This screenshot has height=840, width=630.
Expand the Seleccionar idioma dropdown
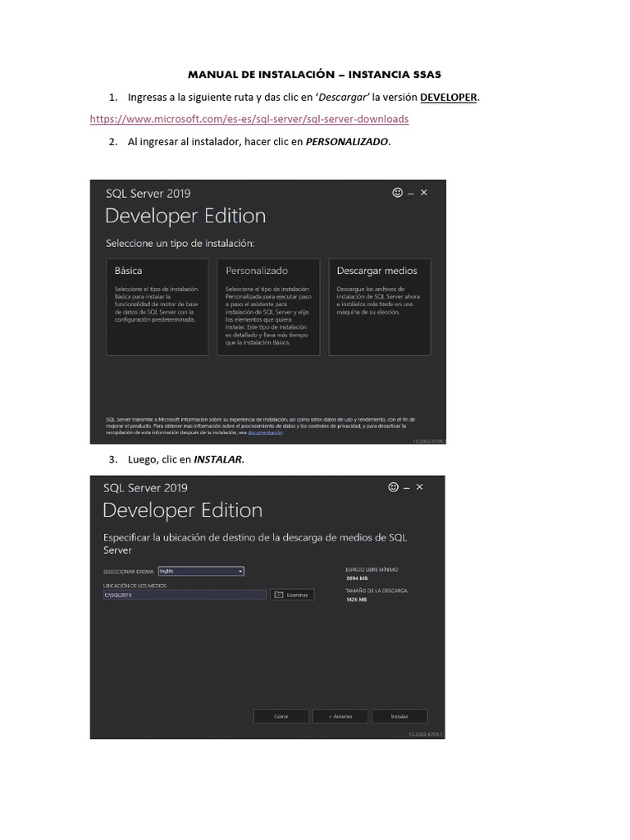[x=200, y=571]
